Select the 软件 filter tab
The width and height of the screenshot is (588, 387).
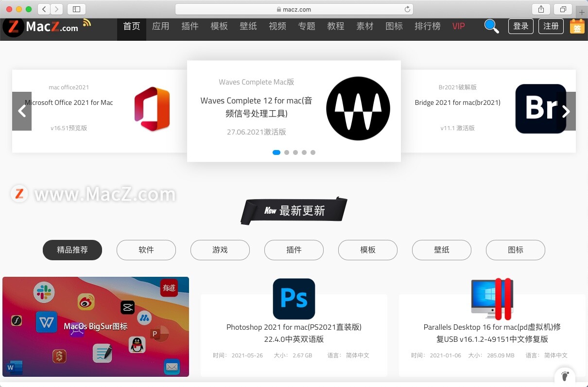pos(146,250)
